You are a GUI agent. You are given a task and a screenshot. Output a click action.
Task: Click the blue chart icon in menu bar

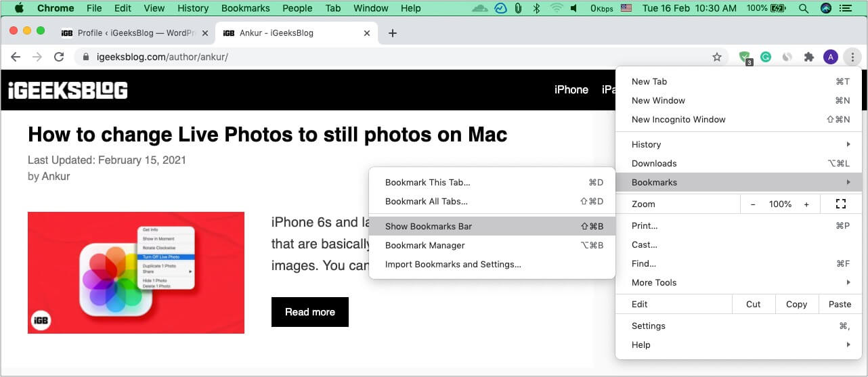[x=501, y=8]
